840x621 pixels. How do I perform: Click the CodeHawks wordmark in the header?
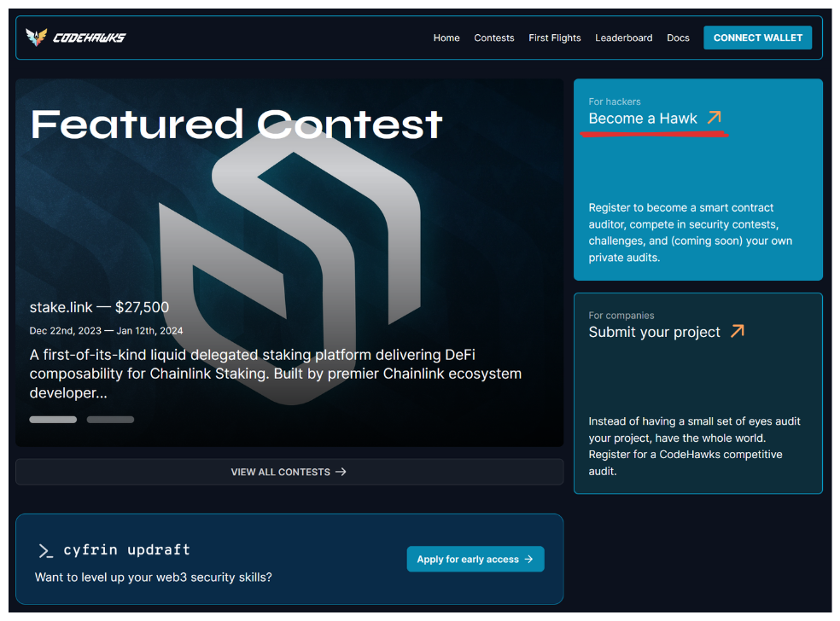[89, 38]
